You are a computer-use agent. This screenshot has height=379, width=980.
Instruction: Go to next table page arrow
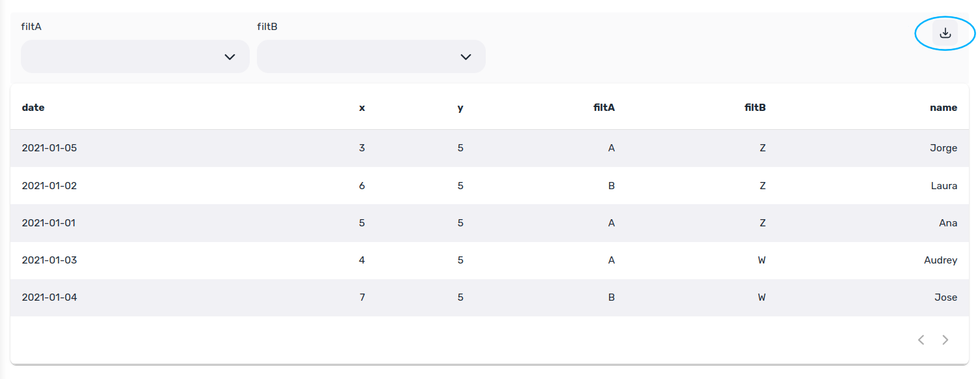945,340
